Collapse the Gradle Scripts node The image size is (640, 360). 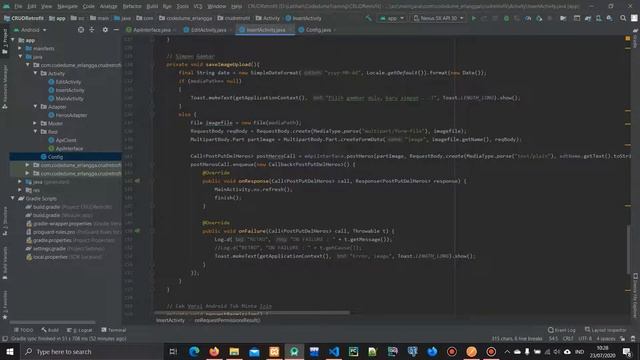(13, 198)
